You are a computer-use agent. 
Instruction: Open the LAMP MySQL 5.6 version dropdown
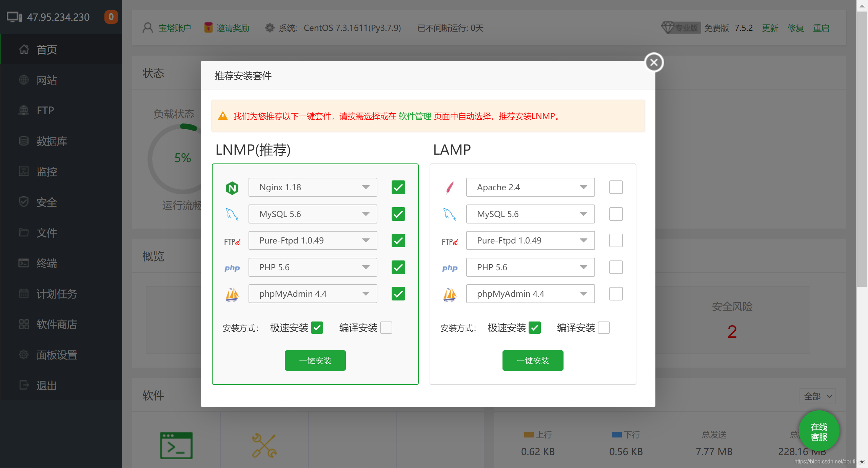coord(531,214)
